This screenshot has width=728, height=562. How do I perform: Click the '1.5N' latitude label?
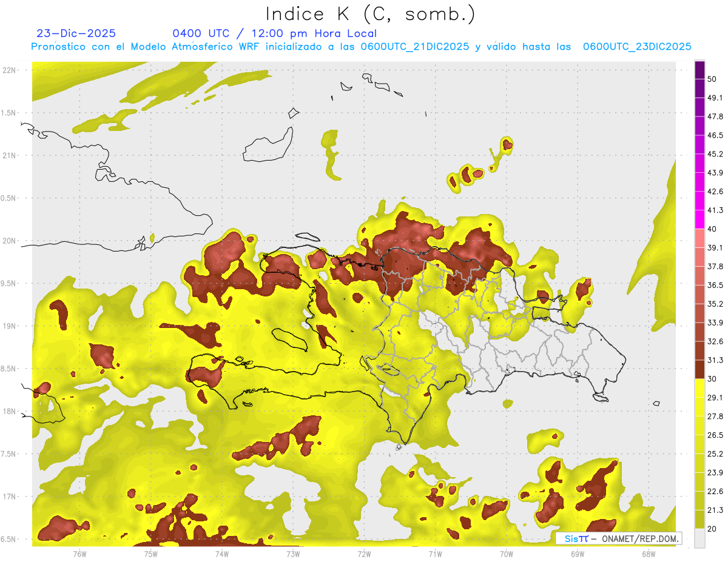[9, 113]
